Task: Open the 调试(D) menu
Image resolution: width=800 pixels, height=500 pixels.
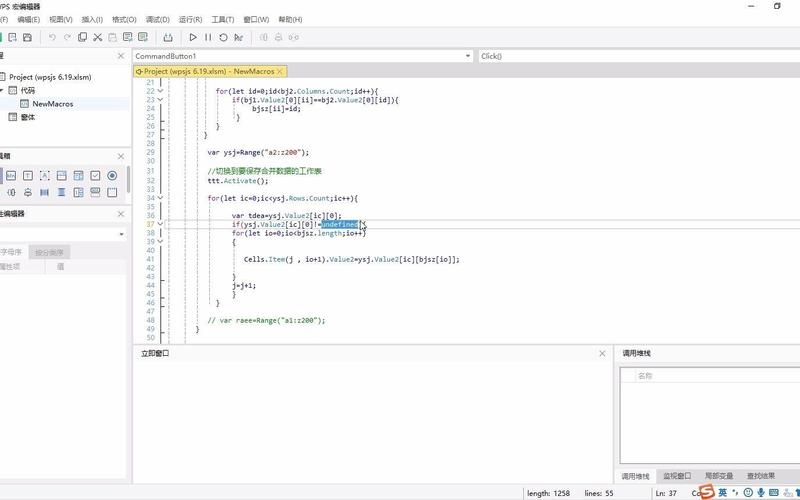Action: pos(157,19)
